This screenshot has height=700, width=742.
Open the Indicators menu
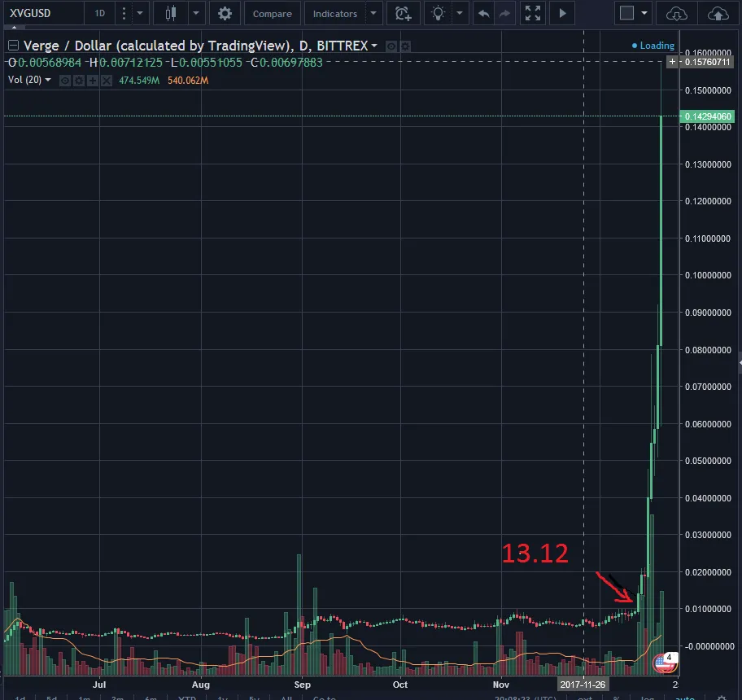(x=335, y=14)
